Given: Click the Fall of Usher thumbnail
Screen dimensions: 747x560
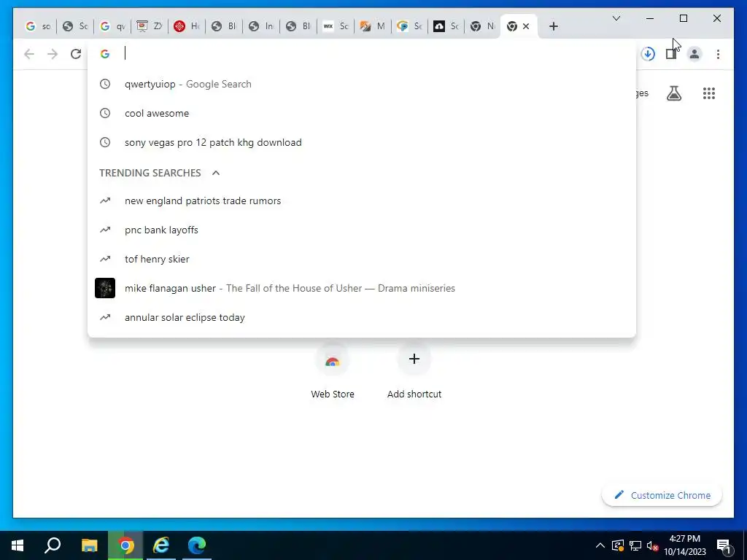Looking at the screenshot, I should 105,288.
